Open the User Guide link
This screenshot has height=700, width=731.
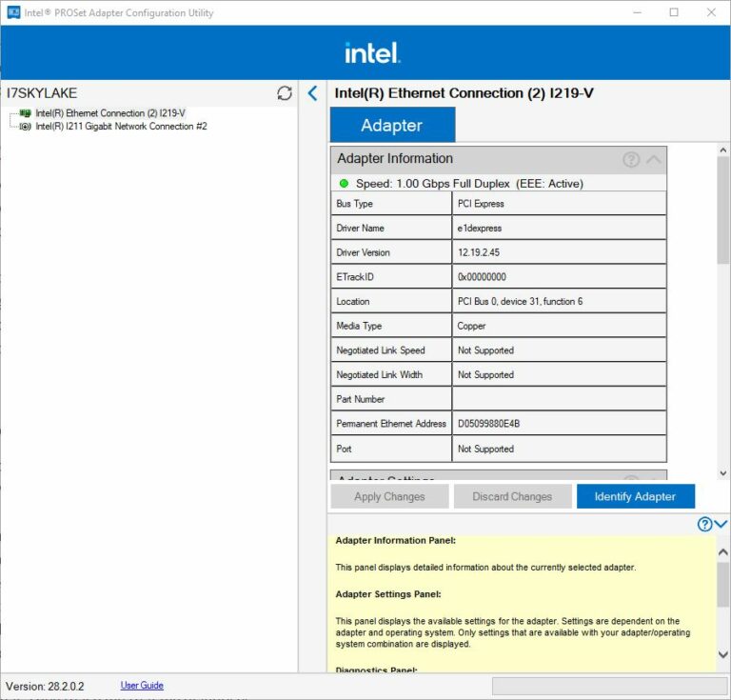(x=142, y=686)
